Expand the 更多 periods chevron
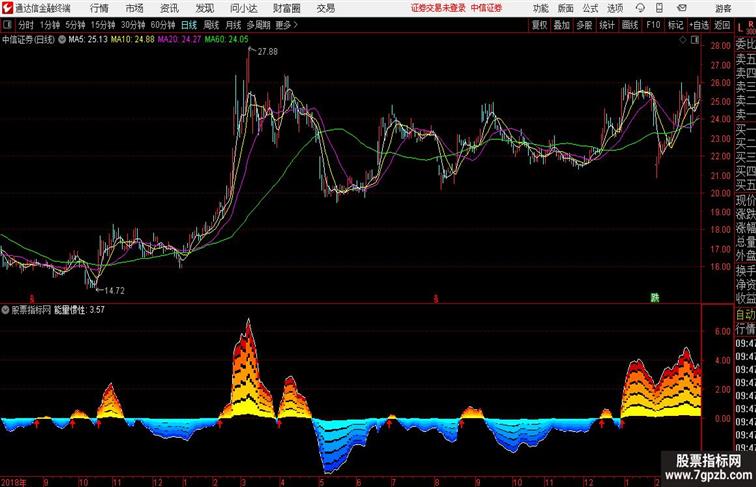Image resolution: width=756 pixels, height=487 pixels. (x=287, y=25)
